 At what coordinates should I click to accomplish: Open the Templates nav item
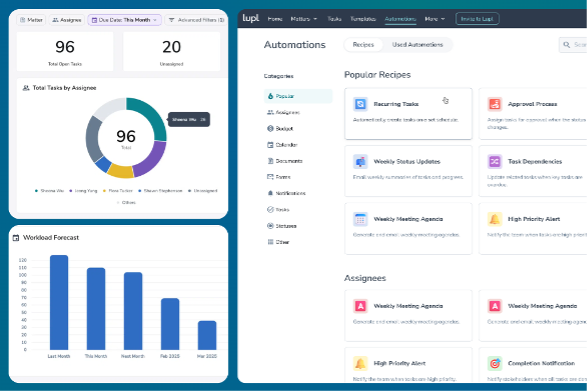coord(363,19)
